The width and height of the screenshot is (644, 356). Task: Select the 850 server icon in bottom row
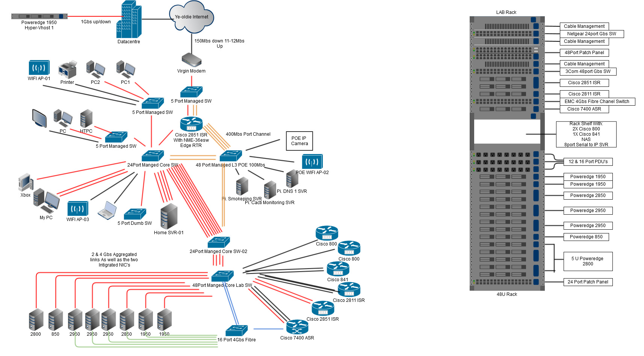(56, 320)
